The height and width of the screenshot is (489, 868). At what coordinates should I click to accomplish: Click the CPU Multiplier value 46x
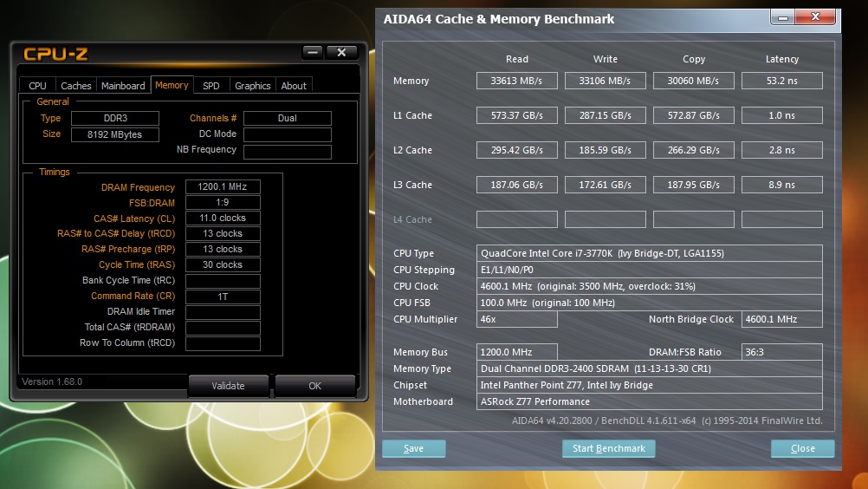[516, 319]
